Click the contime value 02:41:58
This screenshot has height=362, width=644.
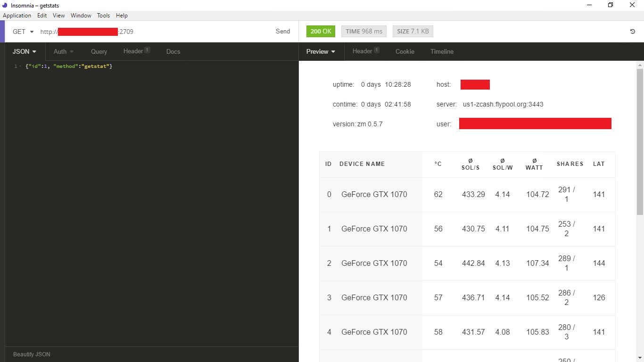coord(398,104)
